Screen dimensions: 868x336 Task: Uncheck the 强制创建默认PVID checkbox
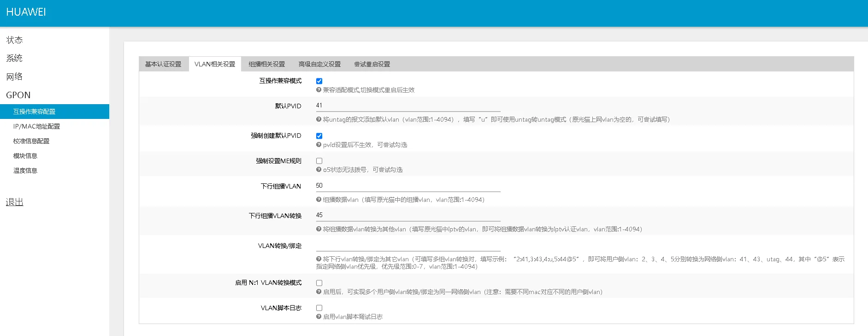coord(319,136)
